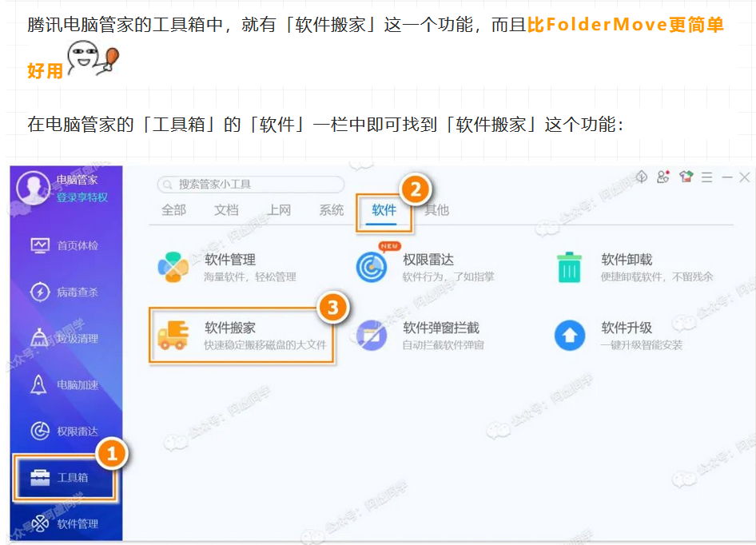Click the green 软件卸载 trash icon
Screen dimensions: 756x545
[x=570, y=267]
